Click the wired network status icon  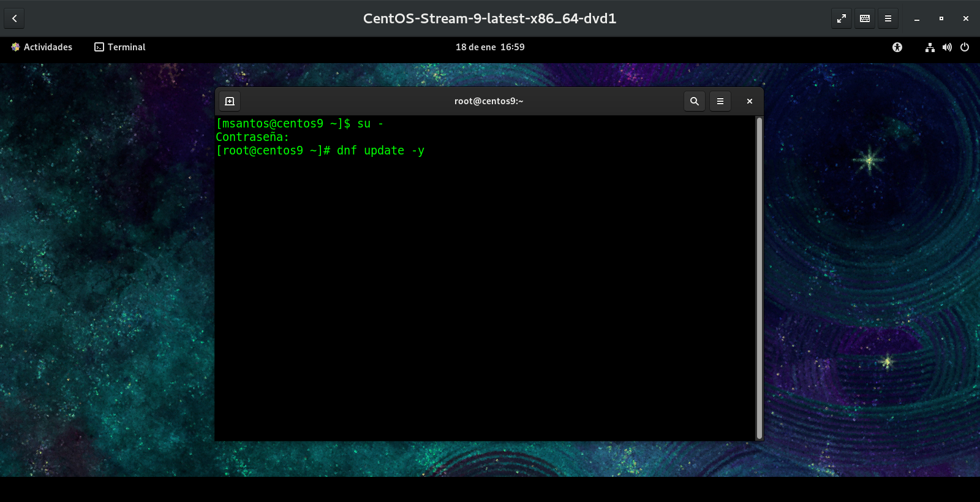[930, 47]
